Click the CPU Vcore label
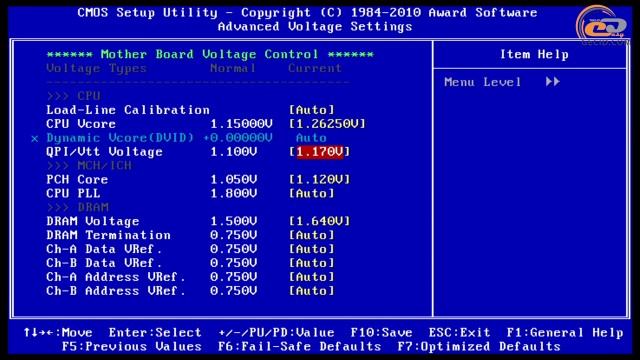 81,124
